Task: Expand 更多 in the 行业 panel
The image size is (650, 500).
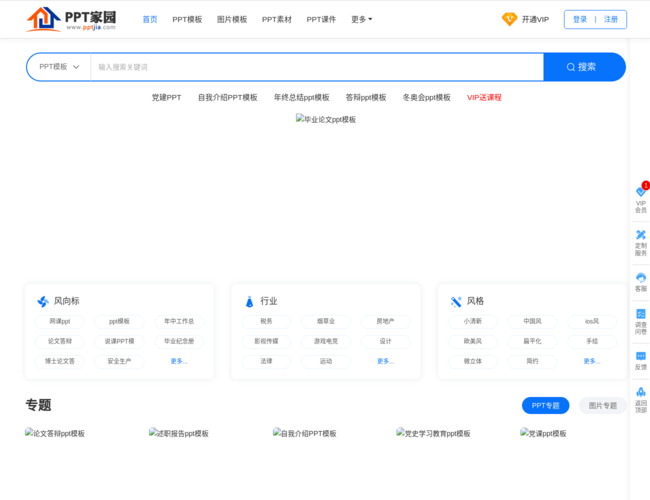Action: (385, 361)
